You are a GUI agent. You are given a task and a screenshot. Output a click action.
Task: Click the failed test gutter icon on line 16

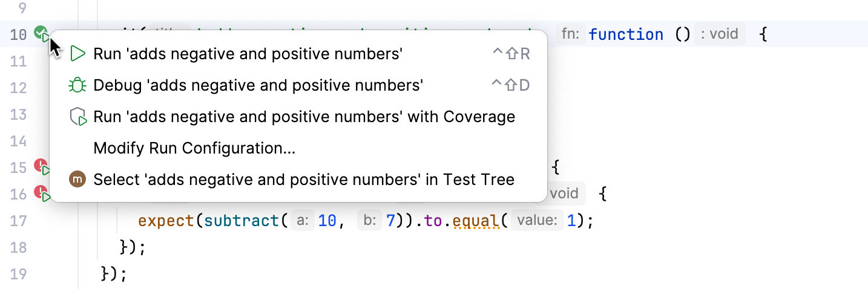point(41,193)
